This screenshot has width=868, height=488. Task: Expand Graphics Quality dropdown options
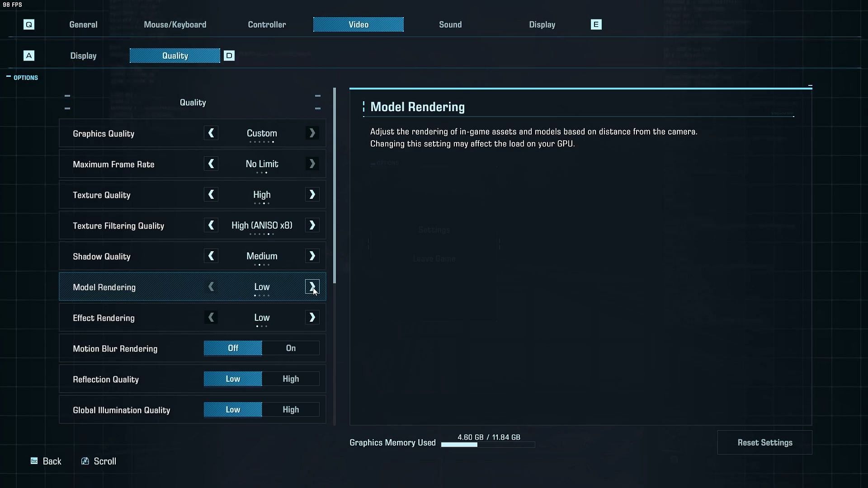[312, 133]
